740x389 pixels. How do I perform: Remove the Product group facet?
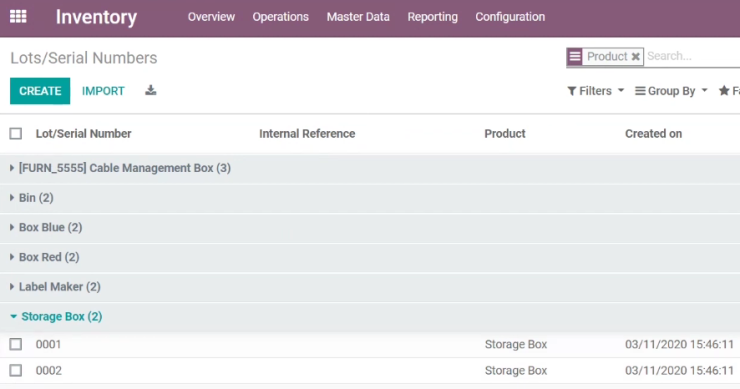point(636,57)
